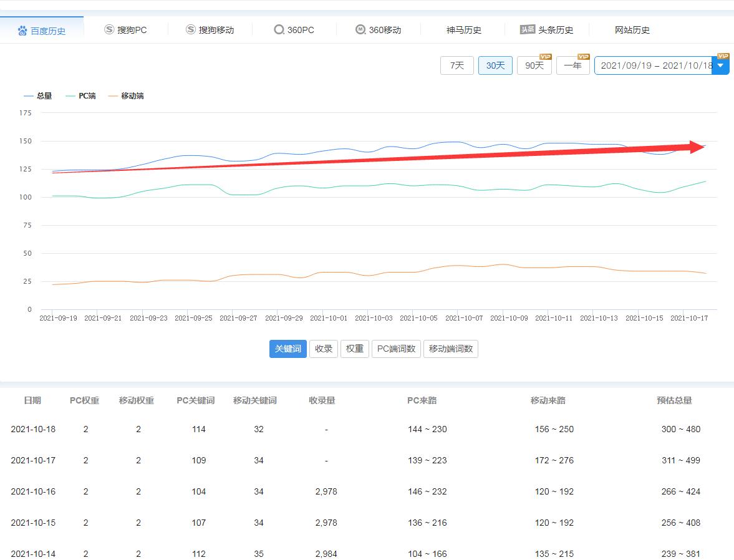734x560 pixels.
Task: Click the Toutiao 头条 logo icon
Action: 528,29
